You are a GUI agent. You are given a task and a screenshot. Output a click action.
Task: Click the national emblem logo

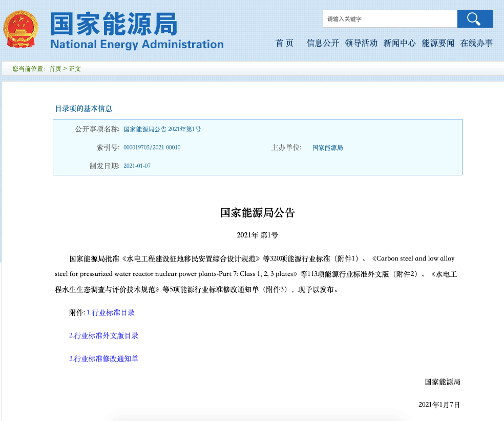pyautogui.click(x=20, y=29)
